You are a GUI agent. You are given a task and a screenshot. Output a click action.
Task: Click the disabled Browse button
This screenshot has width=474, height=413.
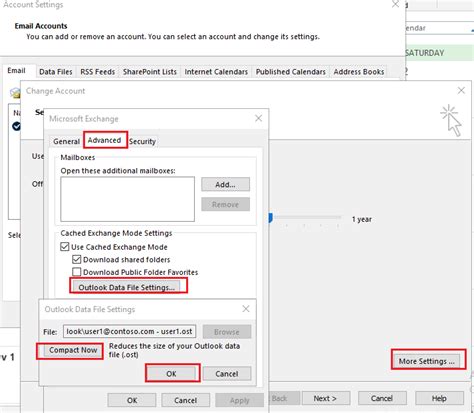pyautogui.click(x=227, y=332)
